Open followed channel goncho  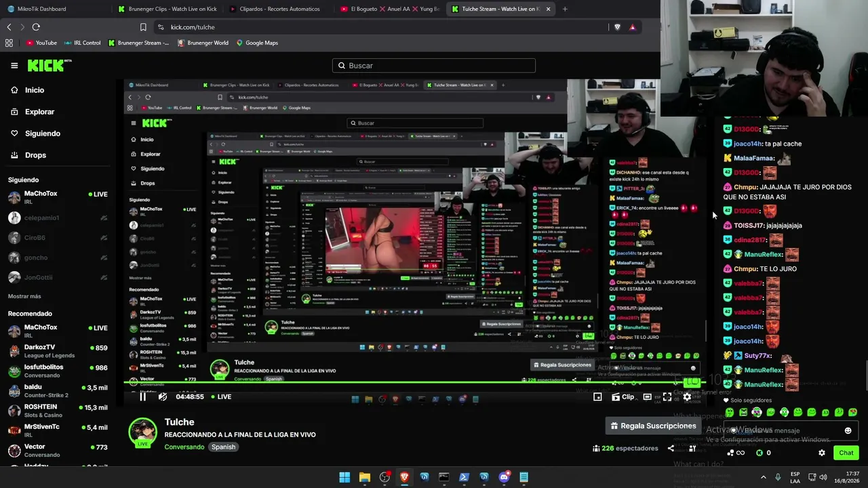58,258
